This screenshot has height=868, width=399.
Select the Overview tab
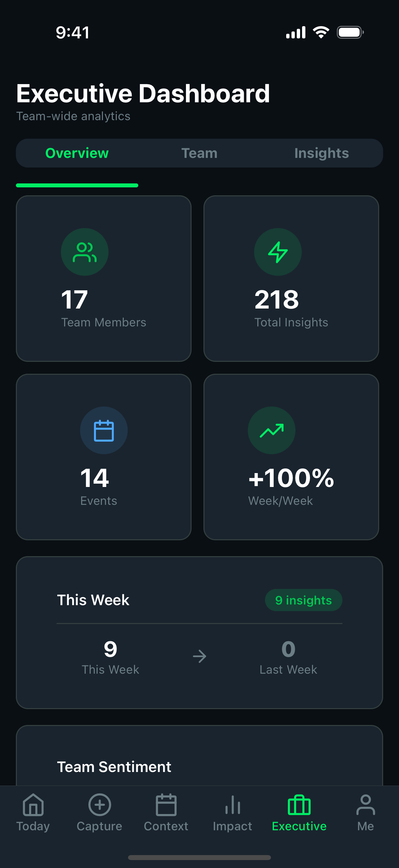click(x=76, y=153)
